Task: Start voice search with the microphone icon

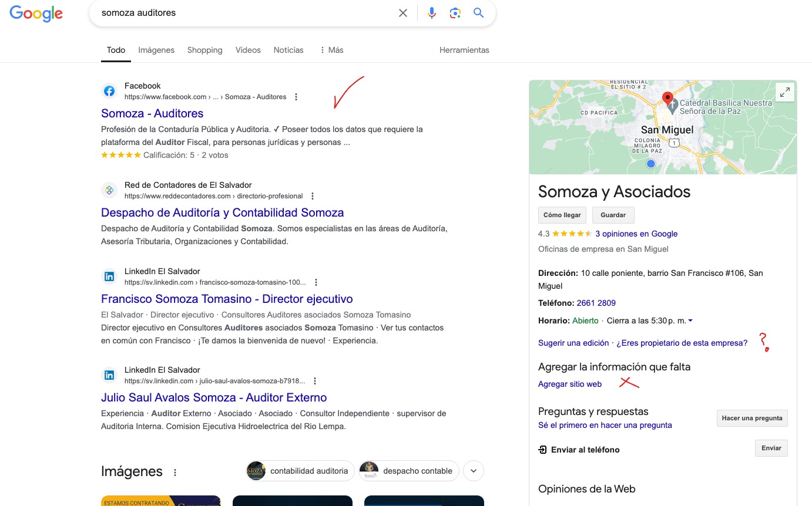Action: (432, 13)
